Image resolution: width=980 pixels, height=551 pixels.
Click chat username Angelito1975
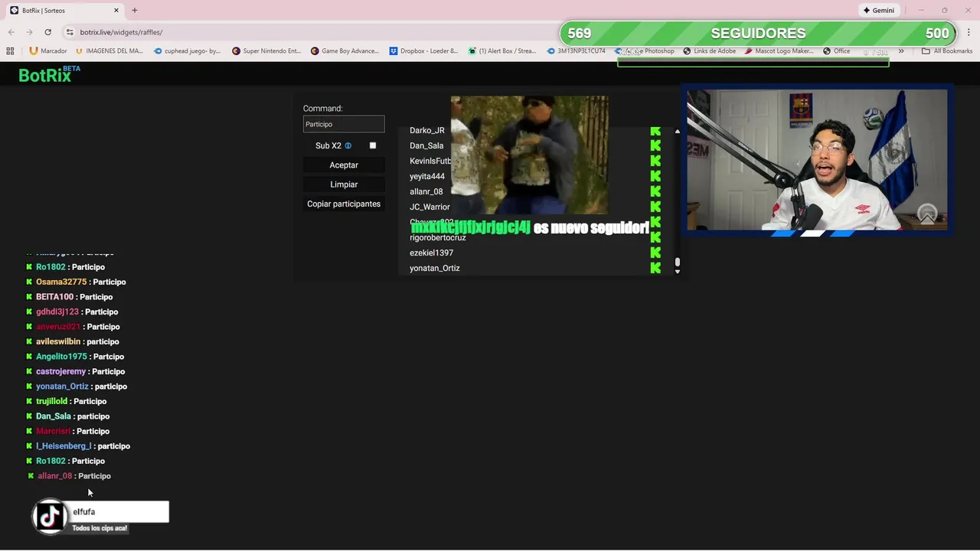point(61,357)
